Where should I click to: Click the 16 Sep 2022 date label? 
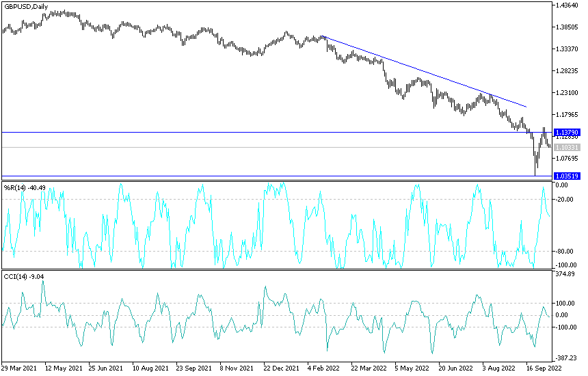pos(544,368)
